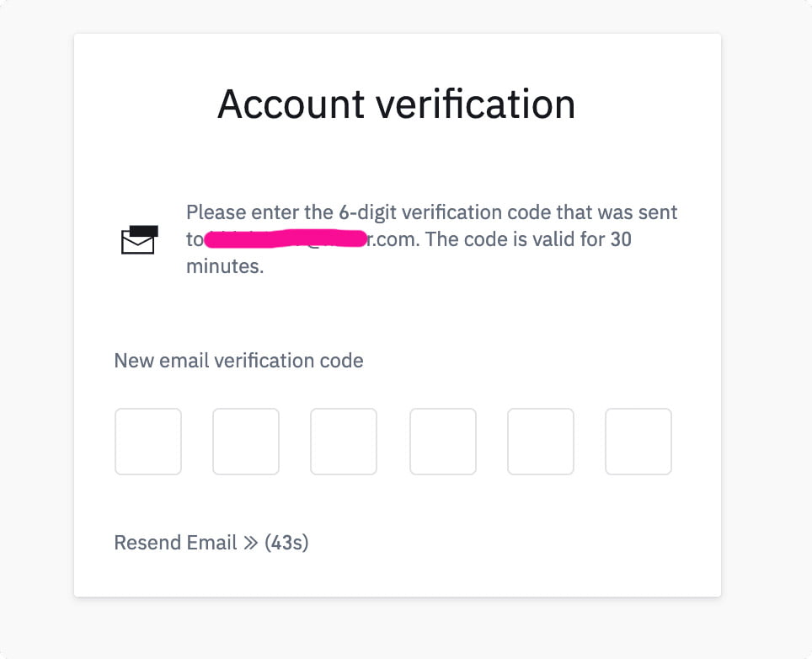The height and width of the screenshot is (659, 812).
Task: Click between the third and fourth code boxes
Action: point(393,441)
